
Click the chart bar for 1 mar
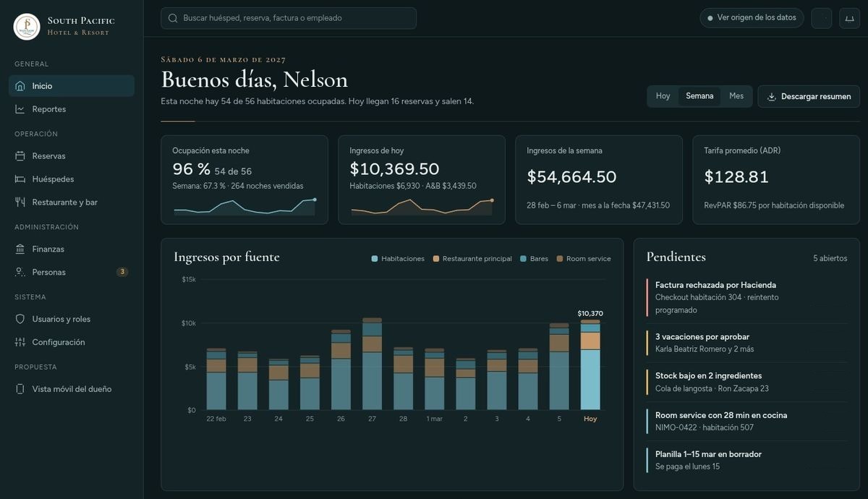pos(435,380)
